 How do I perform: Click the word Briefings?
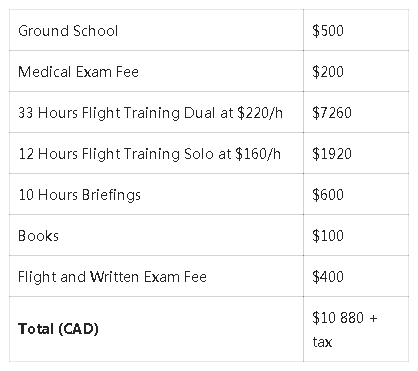click(111, 195)
